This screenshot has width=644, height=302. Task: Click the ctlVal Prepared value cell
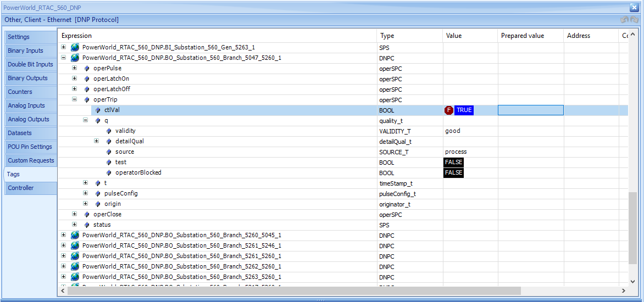coord(531,110)
